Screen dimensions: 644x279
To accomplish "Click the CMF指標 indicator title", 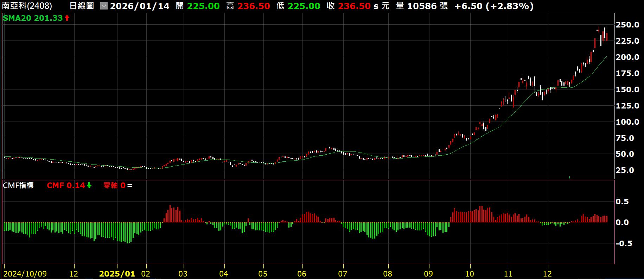I will [x=18, y=185].
